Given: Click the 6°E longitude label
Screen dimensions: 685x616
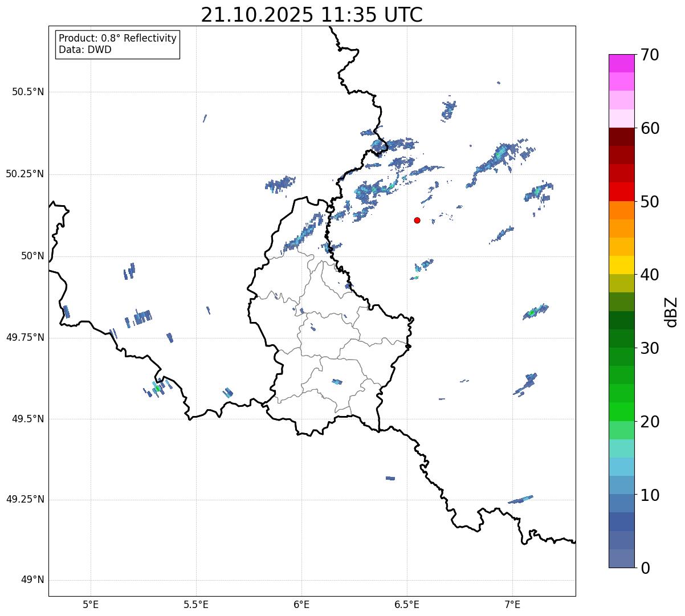Looking at the screenshot, I should (x=301, y=604).
